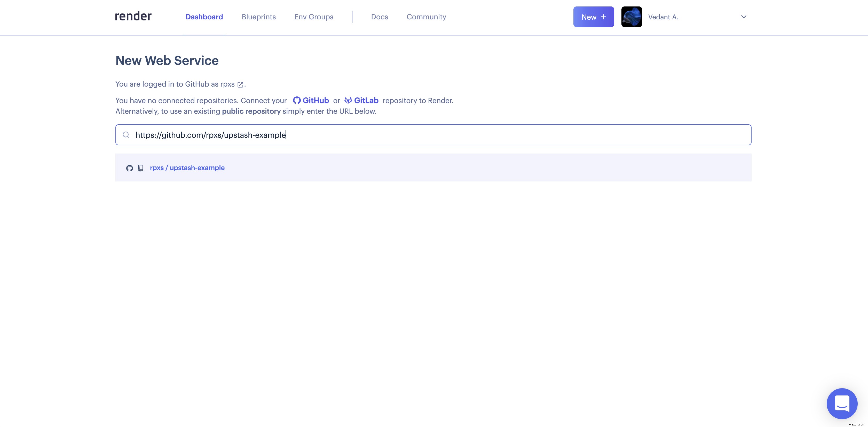The image size is (868, 427).
Task: Click the Docs navigation link
Action: [380, 16]
